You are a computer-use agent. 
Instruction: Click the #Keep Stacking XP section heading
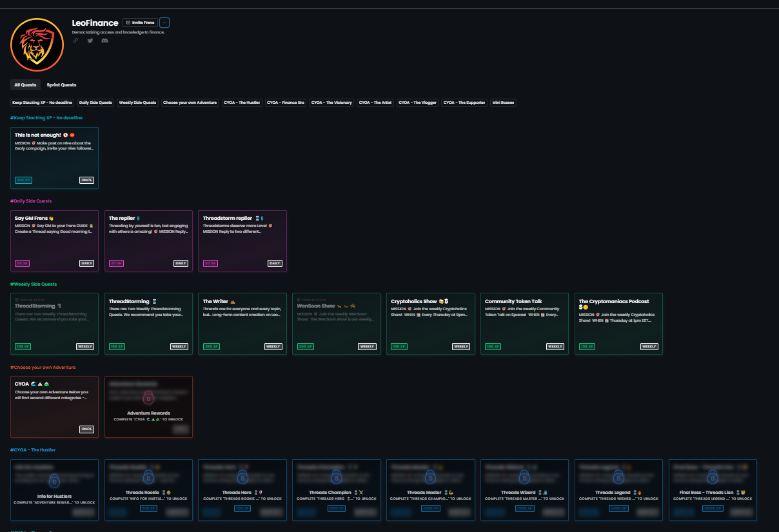tap(46, 118)
